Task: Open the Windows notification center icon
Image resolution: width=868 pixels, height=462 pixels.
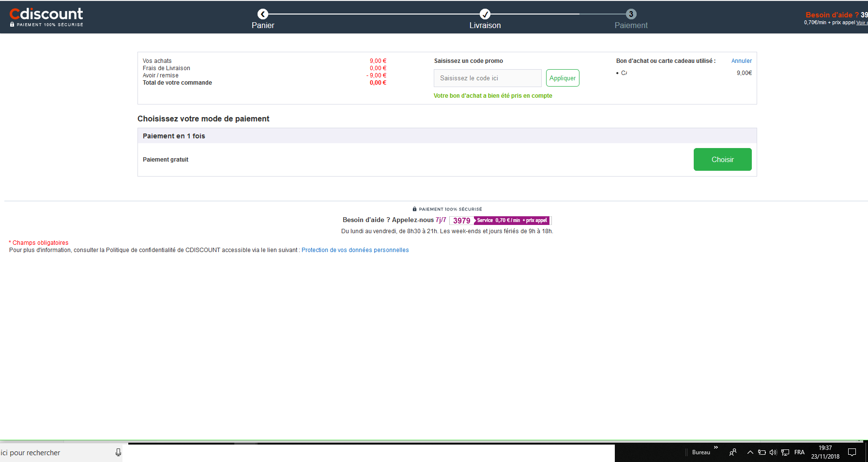Action: coord(852,452)
